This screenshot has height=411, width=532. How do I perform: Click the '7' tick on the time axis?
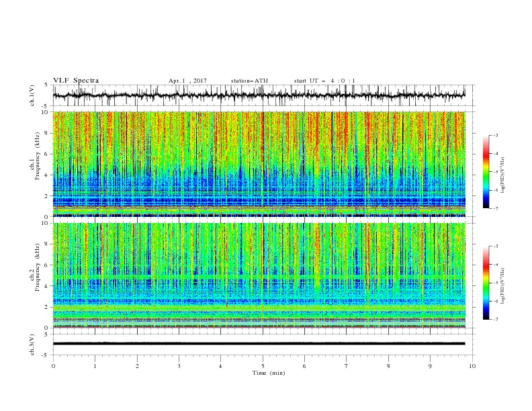click(x=347, y=366)
